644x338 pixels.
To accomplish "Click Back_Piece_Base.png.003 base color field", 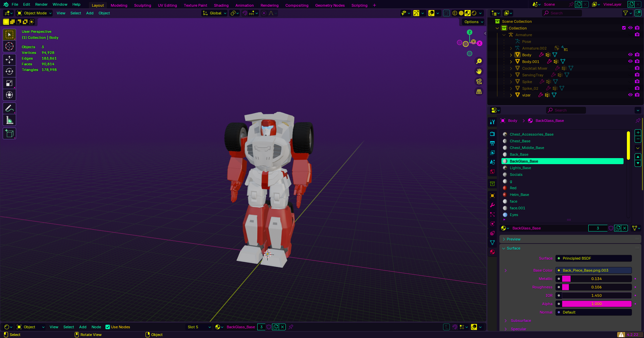I will (x=594, y=270).
